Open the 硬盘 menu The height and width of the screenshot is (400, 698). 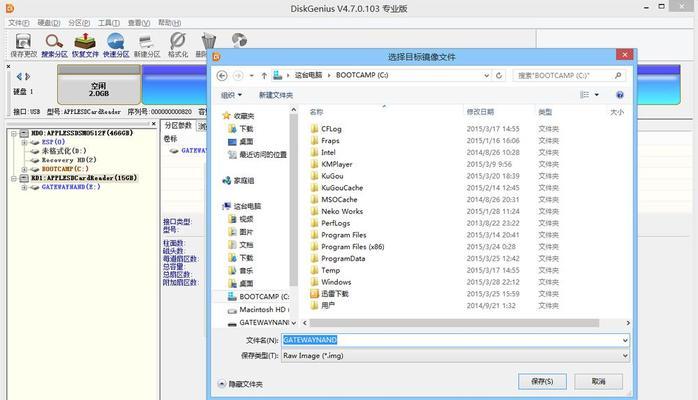(x=49, y=23)
